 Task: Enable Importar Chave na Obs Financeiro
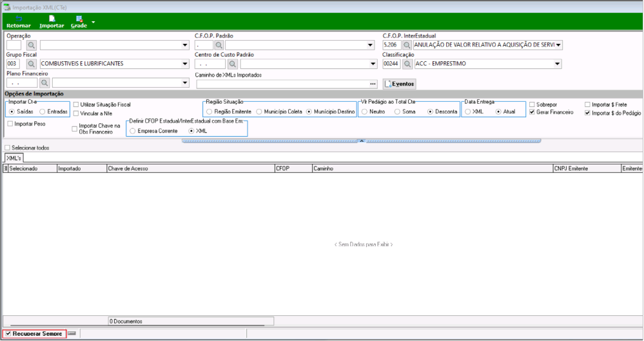(x=74, y=129)
